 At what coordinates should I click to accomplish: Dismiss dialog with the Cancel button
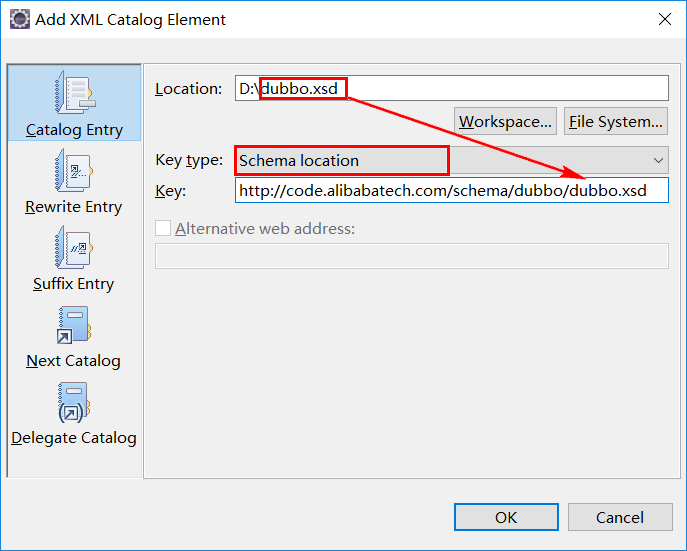pyautogui.click(x=620, y=517)
